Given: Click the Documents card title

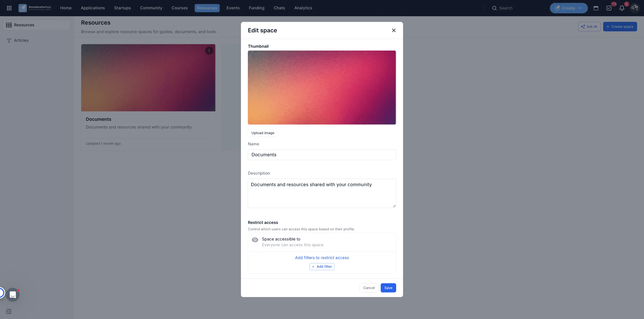Looking at the screenshot, I should coord(98,119).
